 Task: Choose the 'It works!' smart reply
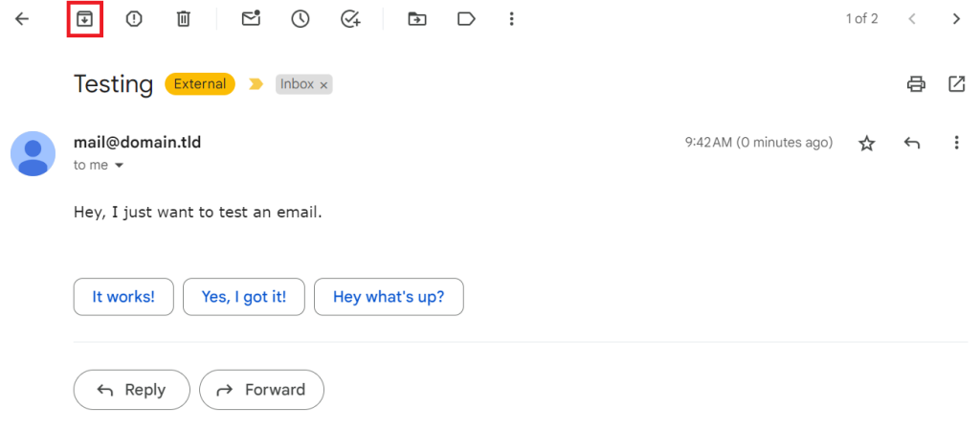click(x=123, y=297)
